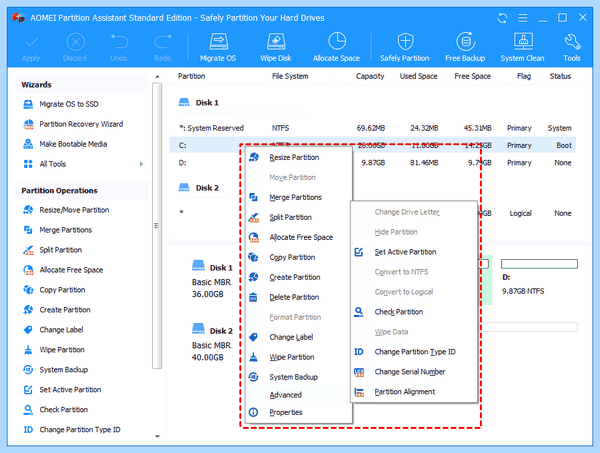Image resolution: width=600 pixels, height=453 pixels.
Task: Click the Used Space column header
Action: point(418,76)
